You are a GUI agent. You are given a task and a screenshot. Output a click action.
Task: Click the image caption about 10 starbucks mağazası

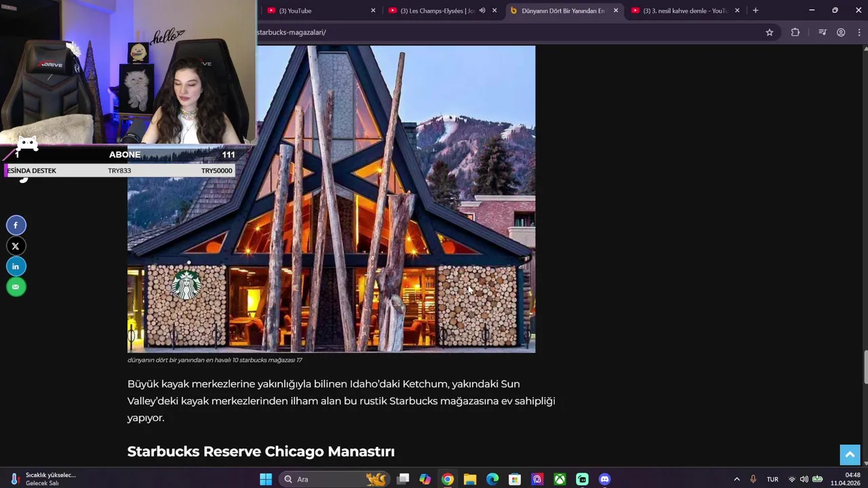click(215, 361)
